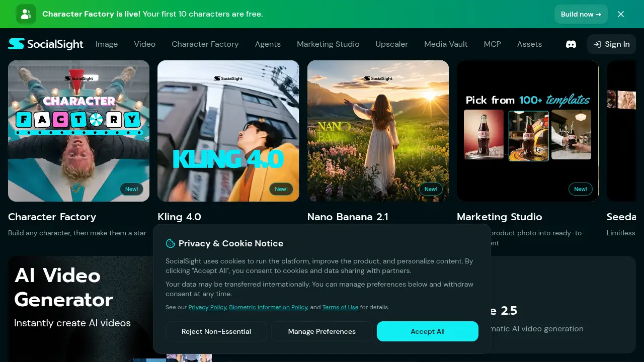
Task: Select the right Coca-Cola template thumbnail
Action: tap(572, 135)
